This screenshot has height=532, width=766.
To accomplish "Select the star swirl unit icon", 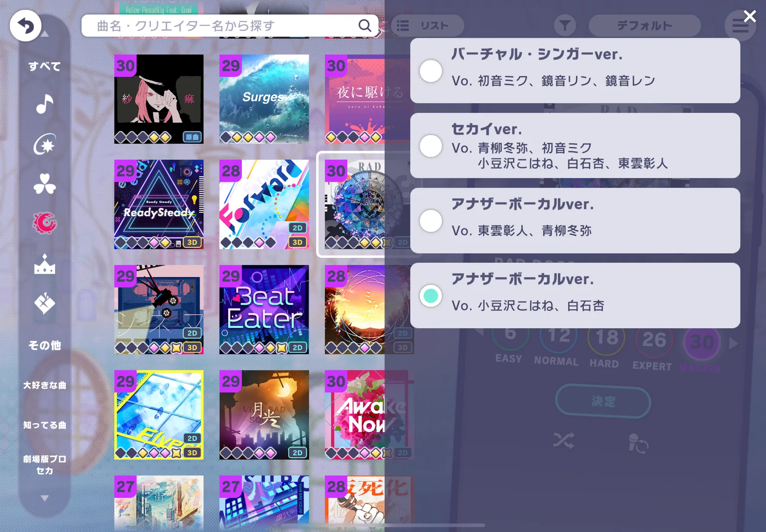I will coord(44,144).
